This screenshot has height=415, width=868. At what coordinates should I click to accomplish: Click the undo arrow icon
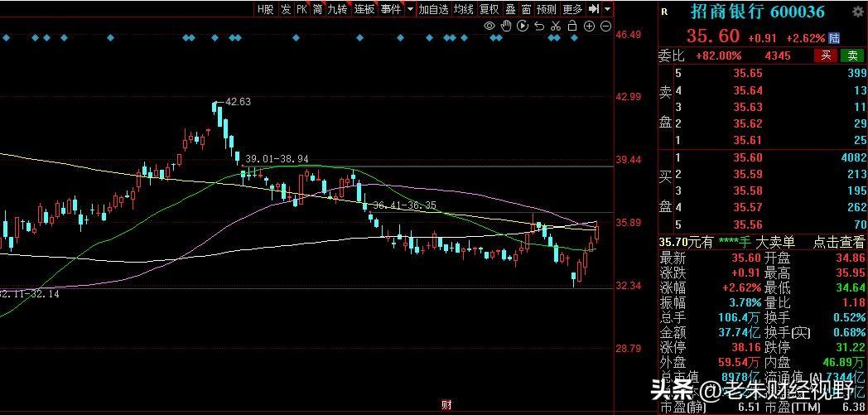539,26
